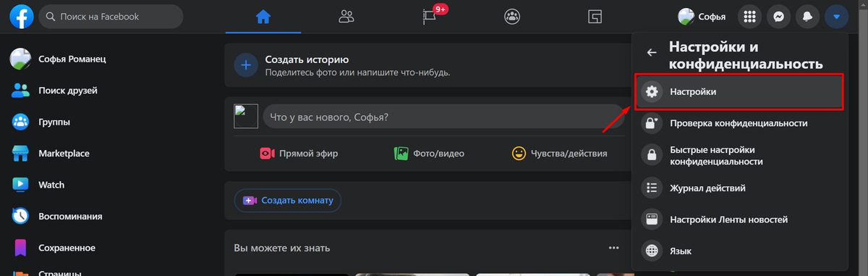Open the Pages flag tab with 9+ badge
Screen dimensions: 868x276
coord(430,16)
